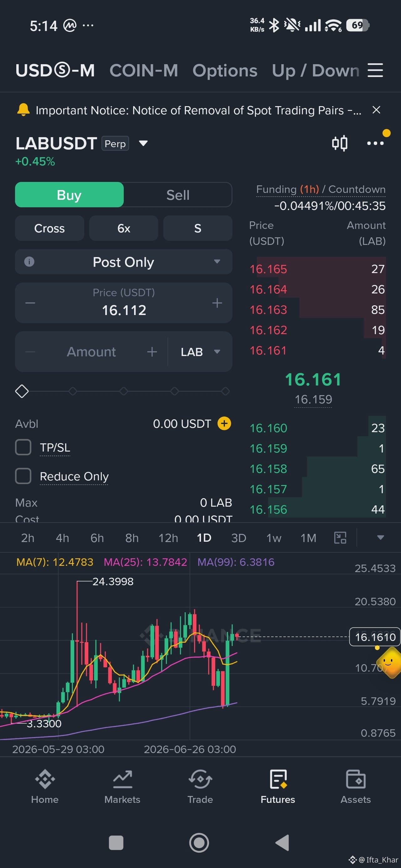Open the Post Only order type dropdown
This screenshot has height=868, width=401.
click(124, 262)
